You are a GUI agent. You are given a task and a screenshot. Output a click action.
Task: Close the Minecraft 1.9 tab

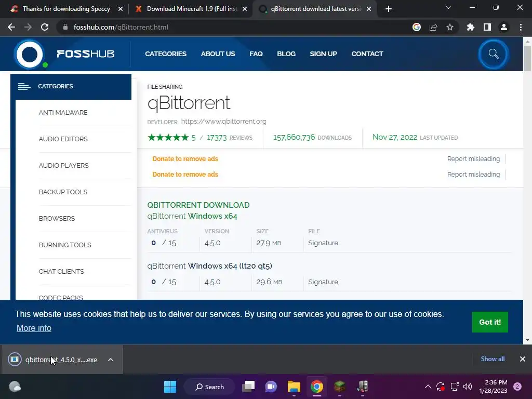coord(245,9)
